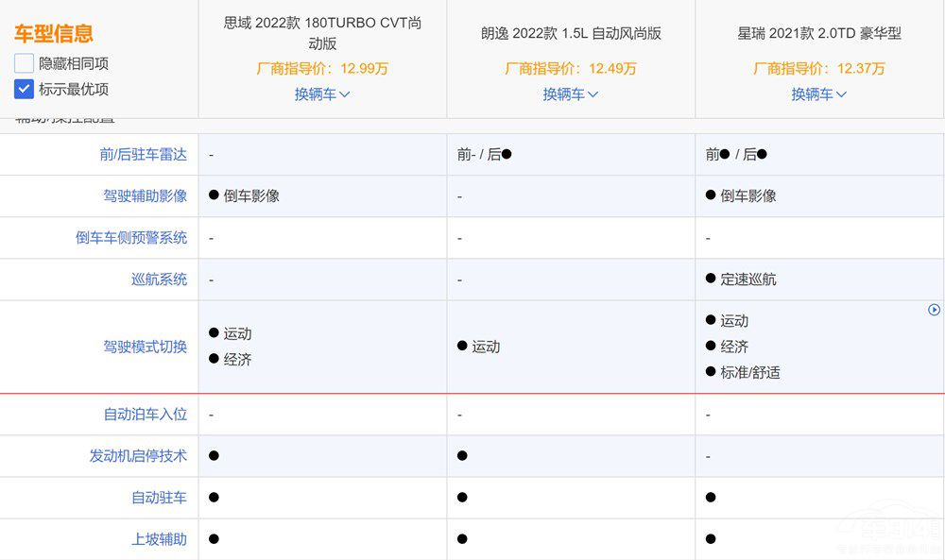Open the 上坡辅助 parameter link
Viewport: 945px width, 560px height.
coord(159,539)
